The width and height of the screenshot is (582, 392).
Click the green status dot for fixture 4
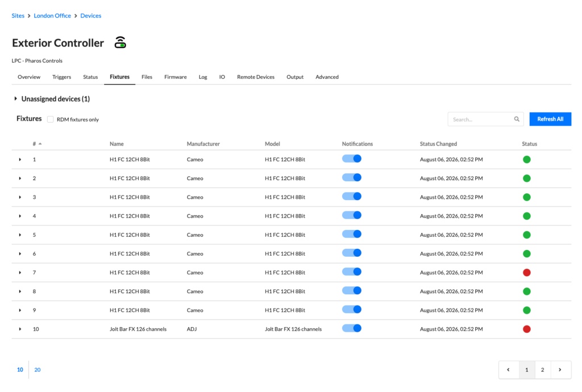tap(526, 216)
